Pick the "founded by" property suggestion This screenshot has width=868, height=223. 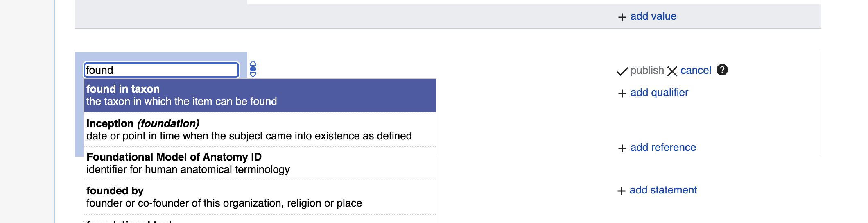[x=260, y=197]
